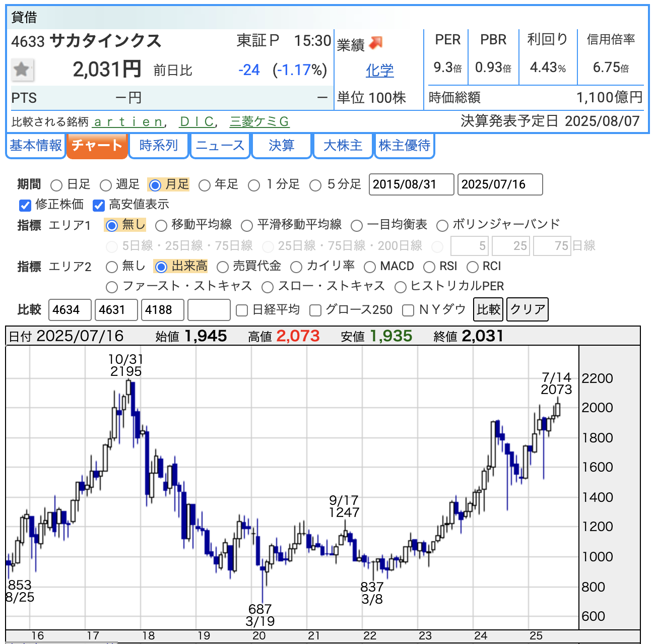Open the 基本情報 tab

36,146
